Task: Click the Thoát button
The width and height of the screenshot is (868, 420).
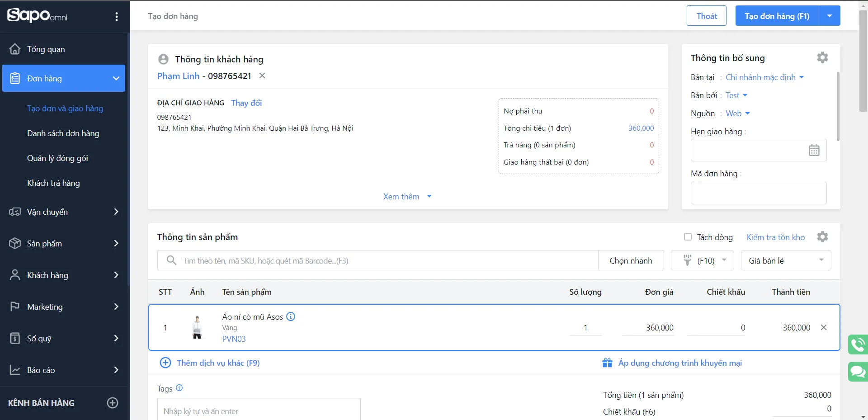Action: pos(707,16)
